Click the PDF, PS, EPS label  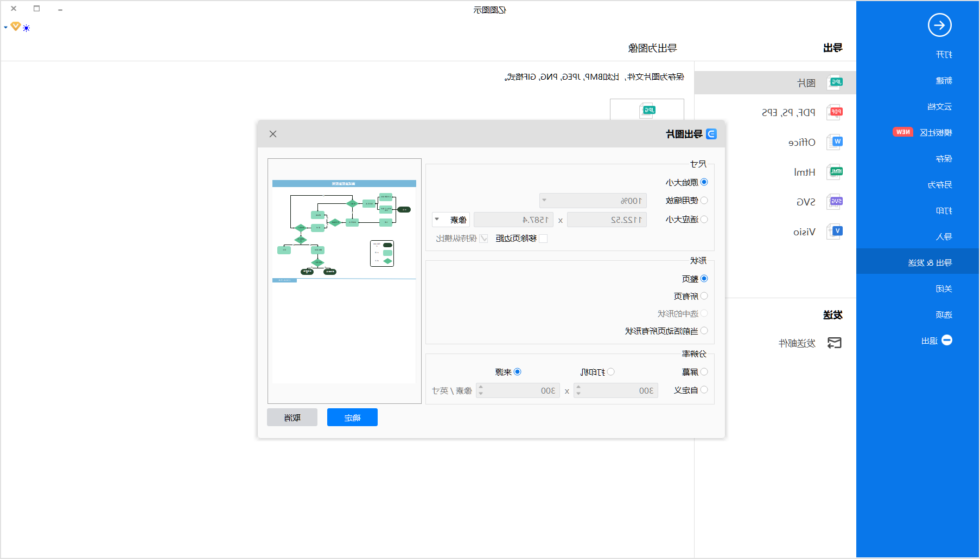pyautogui.click(x=788, y=113)
